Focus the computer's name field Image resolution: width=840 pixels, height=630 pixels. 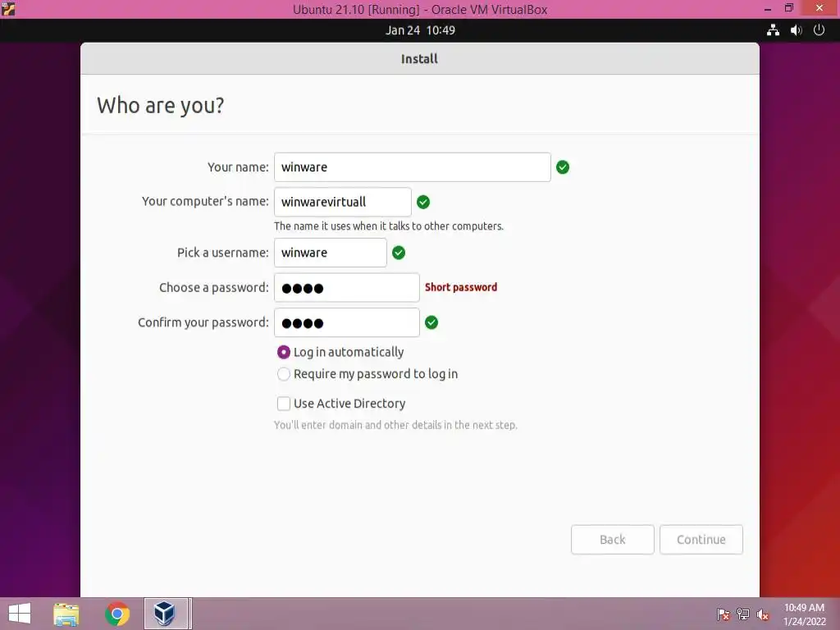point(343,202)
